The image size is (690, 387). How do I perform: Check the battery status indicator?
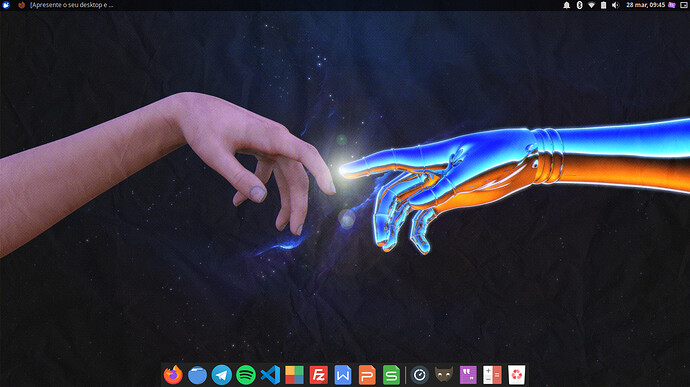[x=604, y=5]
